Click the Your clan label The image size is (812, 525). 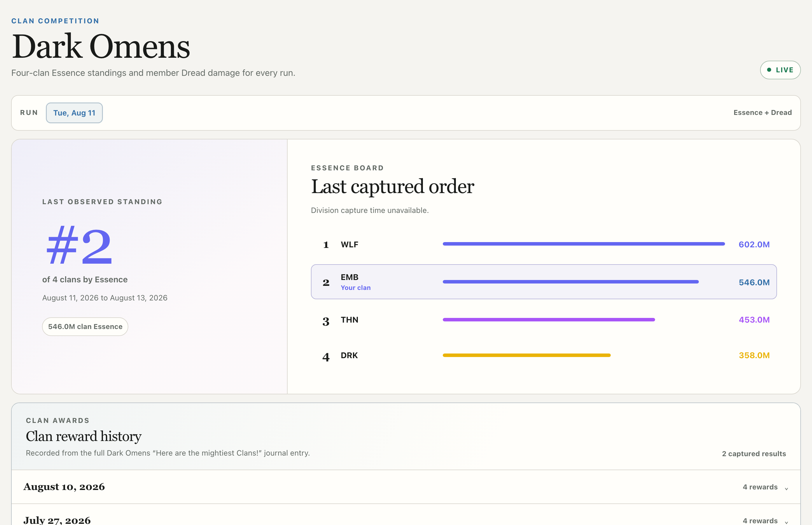coord(356,288)
